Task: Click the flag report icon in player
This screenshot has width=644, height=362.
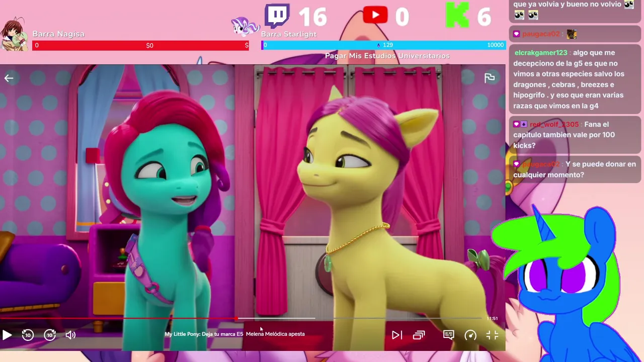Action: [490, 78]
